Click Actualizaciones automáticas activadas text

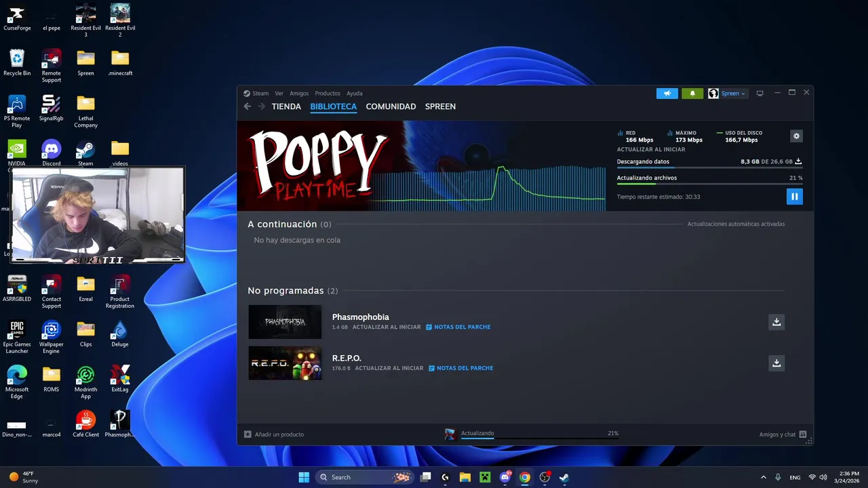pos(736,224)
